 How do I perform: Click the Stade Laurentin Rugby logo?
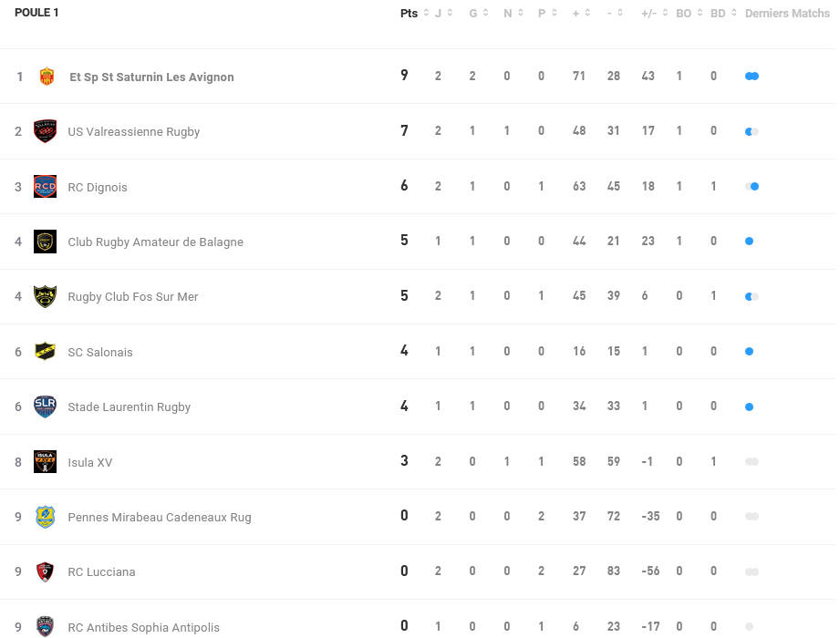coord(45,406)
